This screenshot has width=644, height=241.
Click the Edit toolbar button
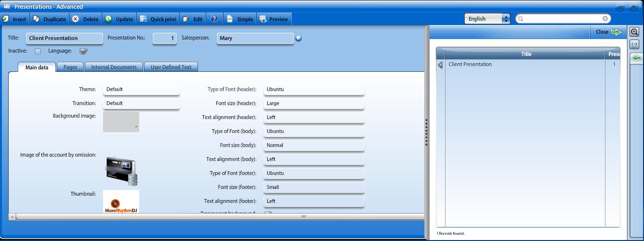[193, 19]
